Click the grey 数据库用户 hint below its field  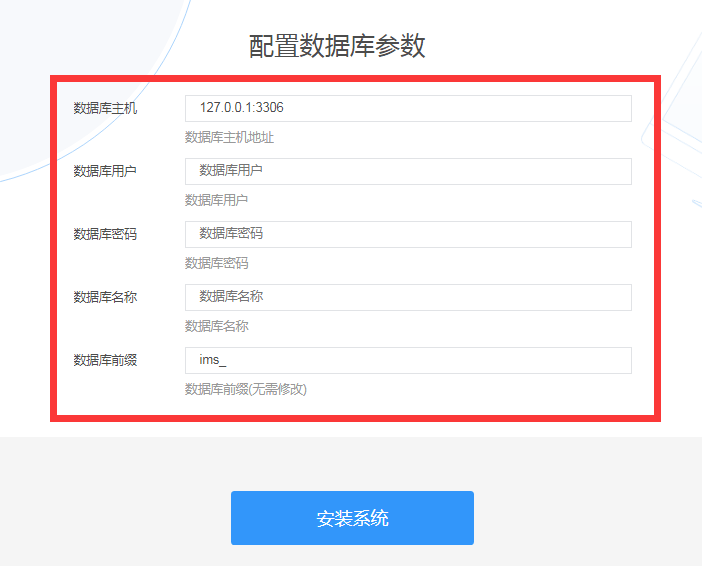pyautogui.click(x=217, y=200)
